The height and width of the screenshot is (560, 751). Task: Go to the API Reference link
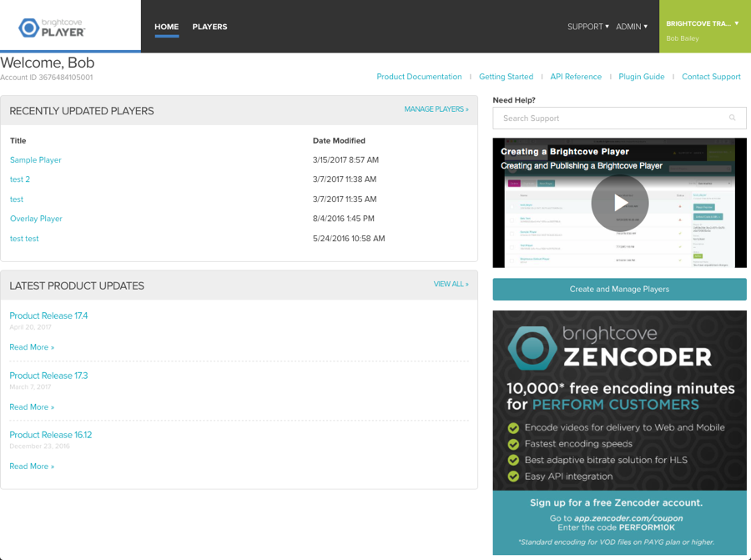coord(576,77)
